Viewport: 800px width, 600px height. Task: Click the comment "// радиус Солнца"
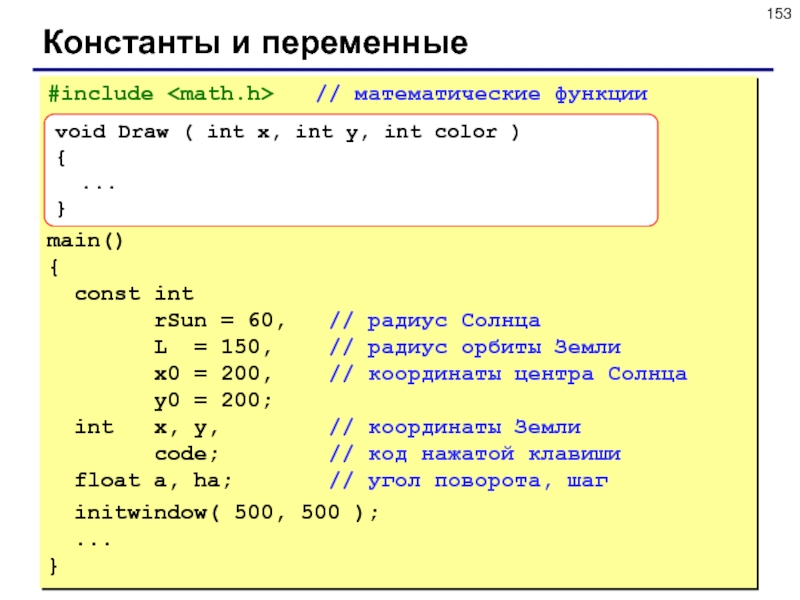435,321
